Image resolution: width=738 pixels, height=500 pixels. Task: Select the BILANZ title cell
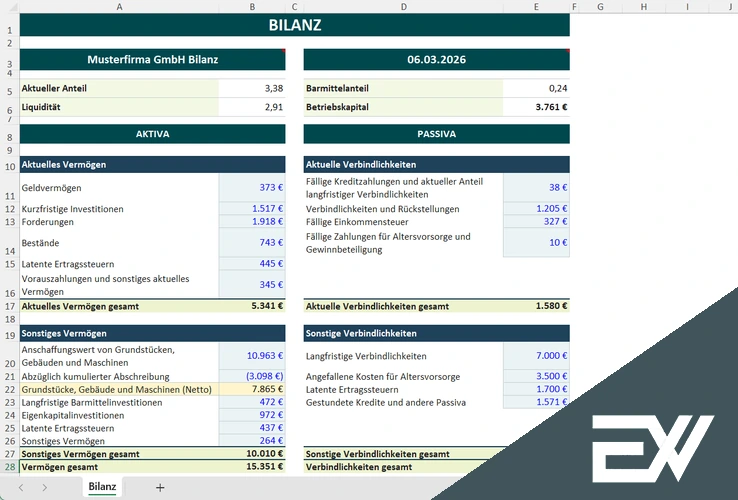(x=294, y=26)
